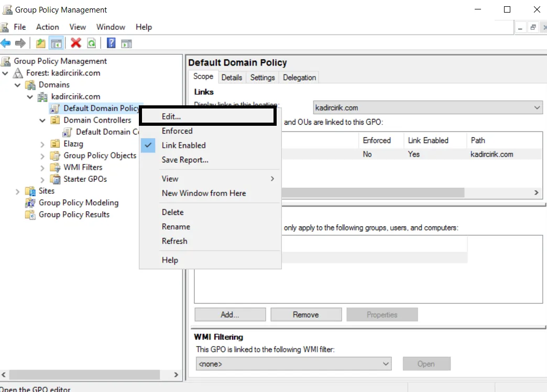Click the WMI Filters folder icon

point(55,168)
